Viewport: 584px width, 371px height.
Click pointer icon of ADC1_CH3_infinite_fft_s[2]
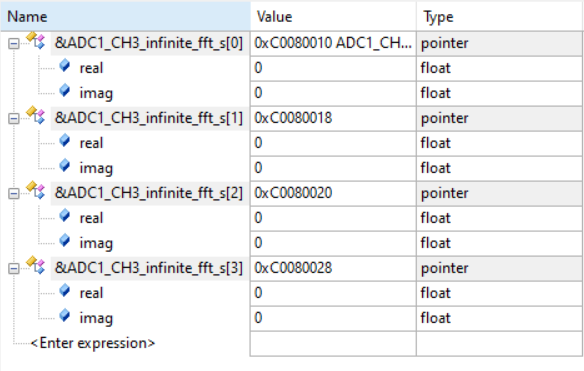pyautogui.click(x=35, y=191)
